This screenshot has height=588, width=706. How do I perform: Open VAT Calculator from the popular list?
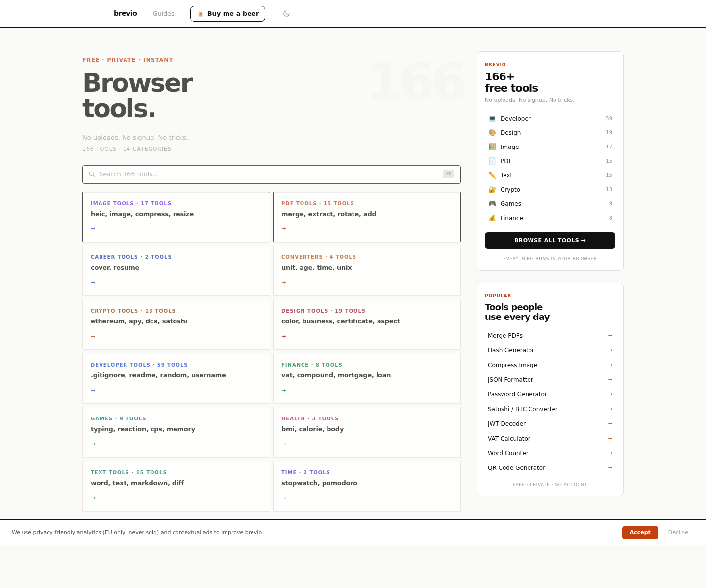[x=550, y=439]
